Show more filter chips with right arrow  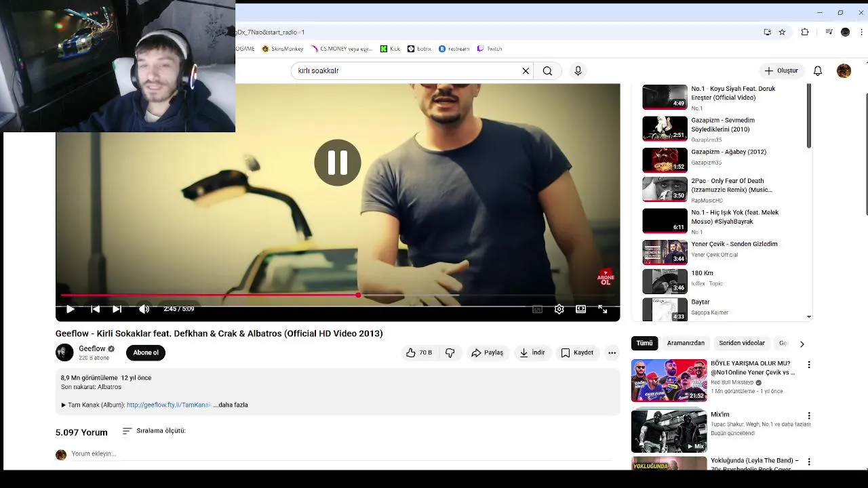802,344
